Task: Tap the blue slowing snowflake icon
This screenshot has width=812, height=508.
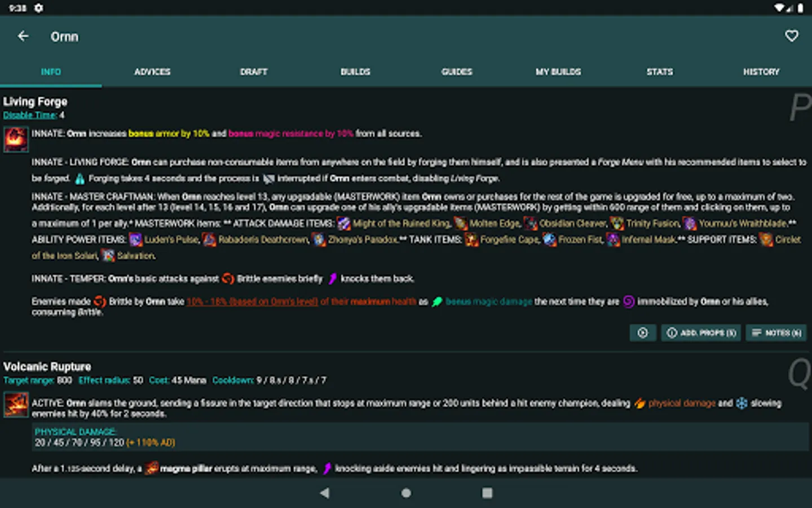Action: pos(742,403)
